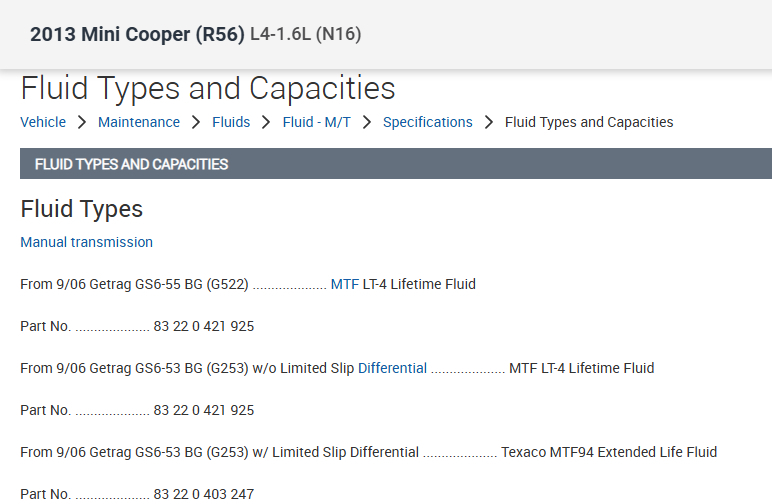Open the Fluid - M/T breadcrumb
Image resolution: width=772 pixels, height=504 pixels.
pyautogui.click(x=316, y=122)
